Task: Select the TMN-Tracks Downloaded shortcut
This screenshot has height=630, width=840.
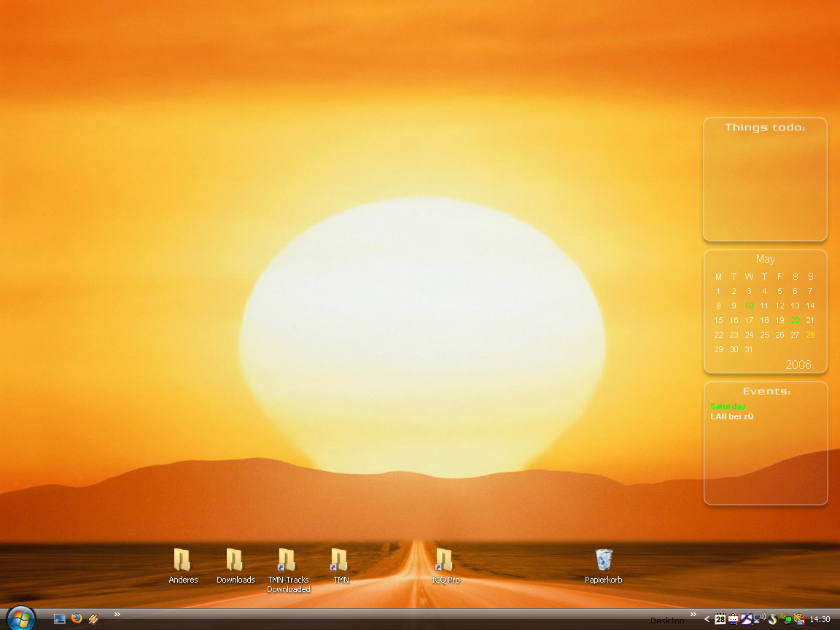Action: point(287,561)
